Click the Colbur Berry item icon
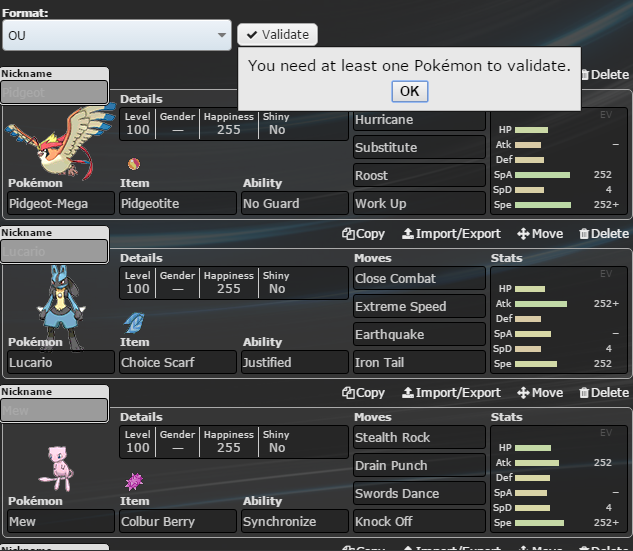Viewport: 633px width, 551px height. (134, 482)
